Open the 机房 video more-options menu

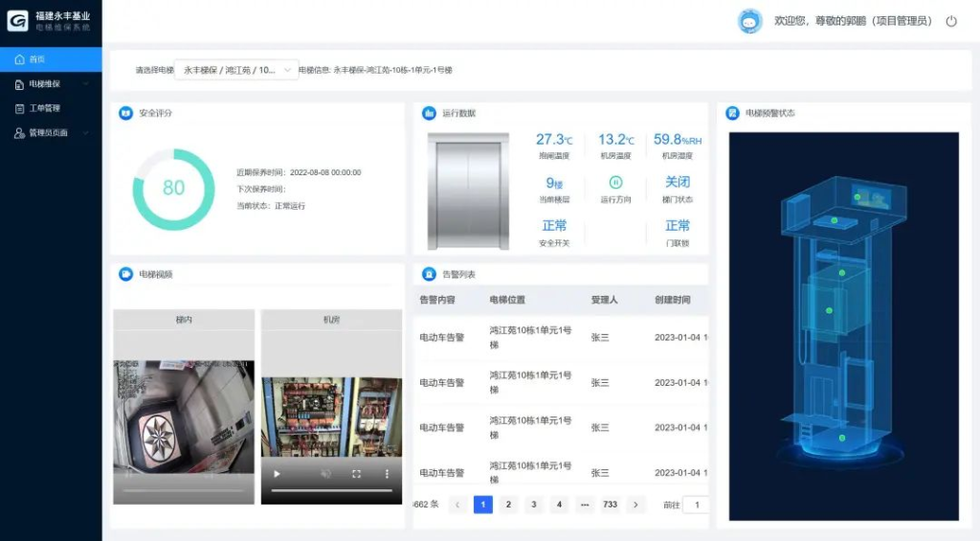click(x=387, y=473)
